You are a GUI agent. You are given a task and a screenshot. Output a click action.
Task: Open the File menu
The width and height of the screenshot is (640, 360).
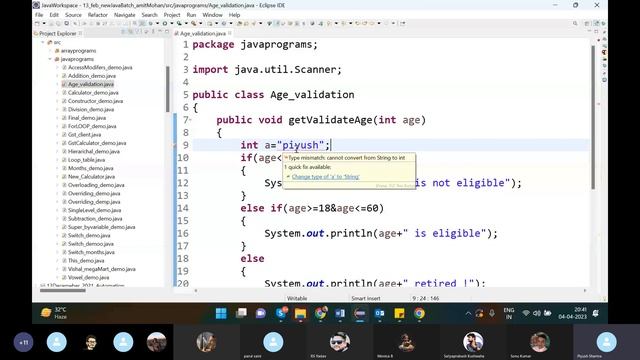click(x=39, y=15)
